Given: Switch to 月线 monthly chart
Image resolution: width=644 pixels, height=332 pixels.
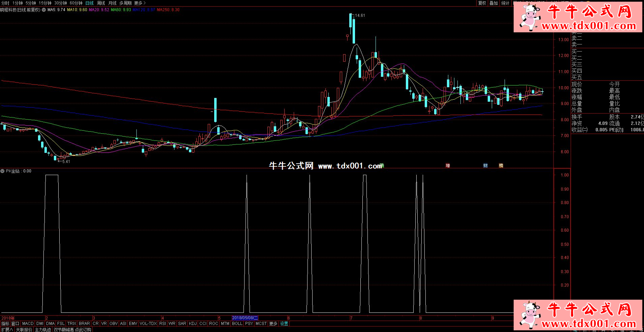Looking at the screenshot, I should click(x=112, y=3).
